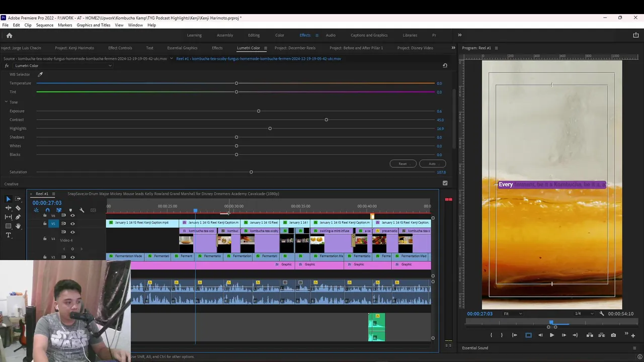Screen dimensions: 644x362
Task: Select the Track Select Forward tool
Action: tap(18, 199)
